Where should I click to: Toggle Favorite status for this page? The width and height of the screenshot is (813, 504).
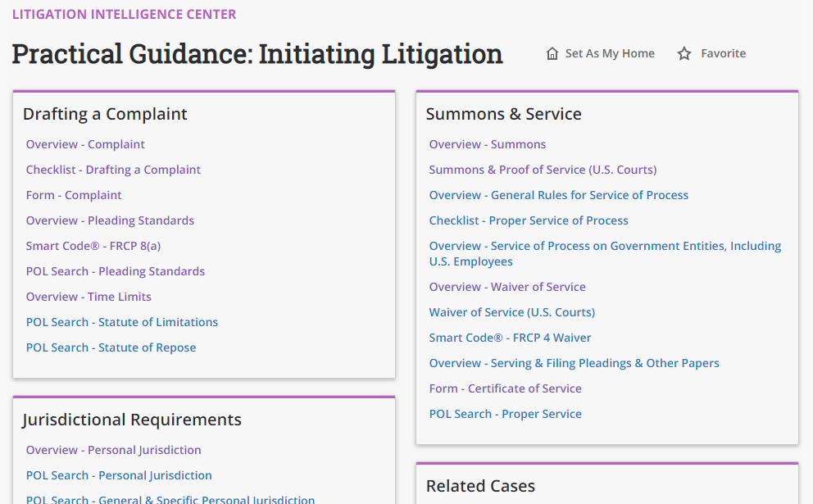point(711,52)
